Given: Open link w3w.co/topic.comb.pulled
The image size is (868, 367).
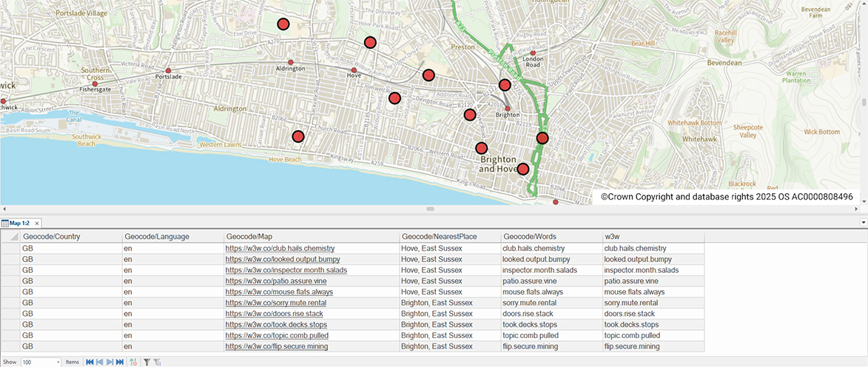Looking at the screenshot, I should coord(277,335).
